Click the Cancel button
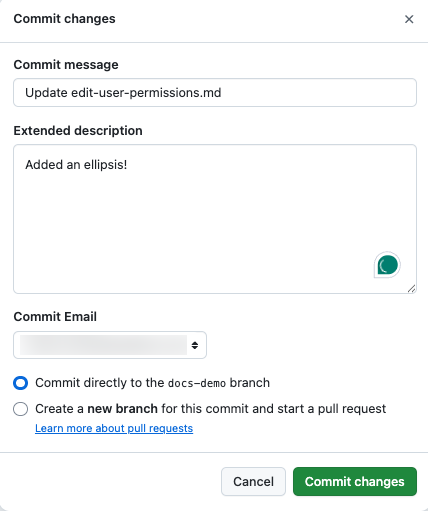This screenshot has width=428, height=511. tap(253, 481)
